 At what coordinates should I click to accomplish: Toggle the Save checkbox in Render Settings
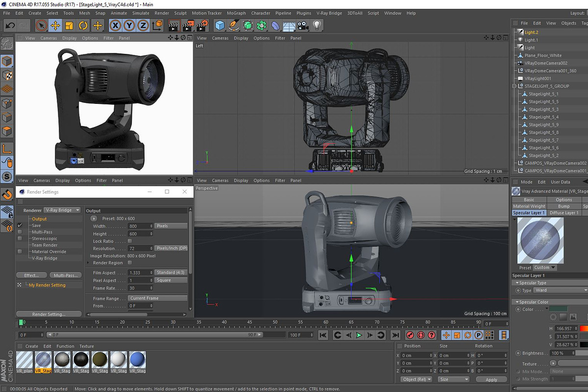pyautogui.click(x=20, y=225)
